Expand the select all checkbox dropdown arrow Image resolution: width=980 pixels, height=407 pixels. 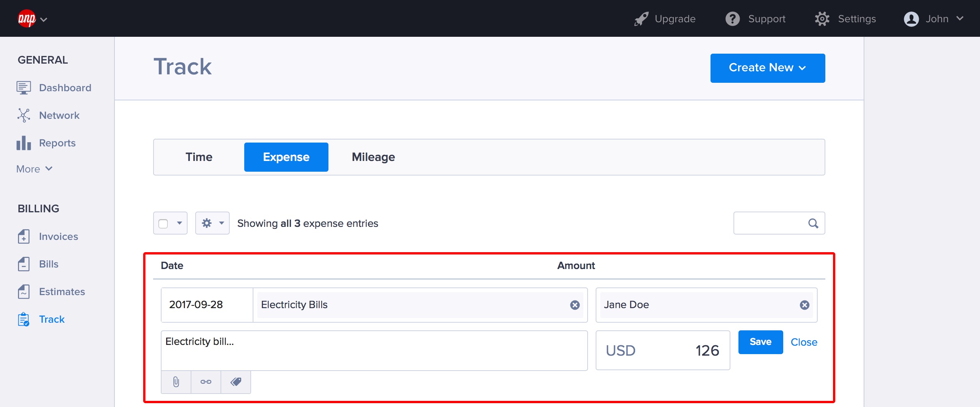tap(179, 223)
